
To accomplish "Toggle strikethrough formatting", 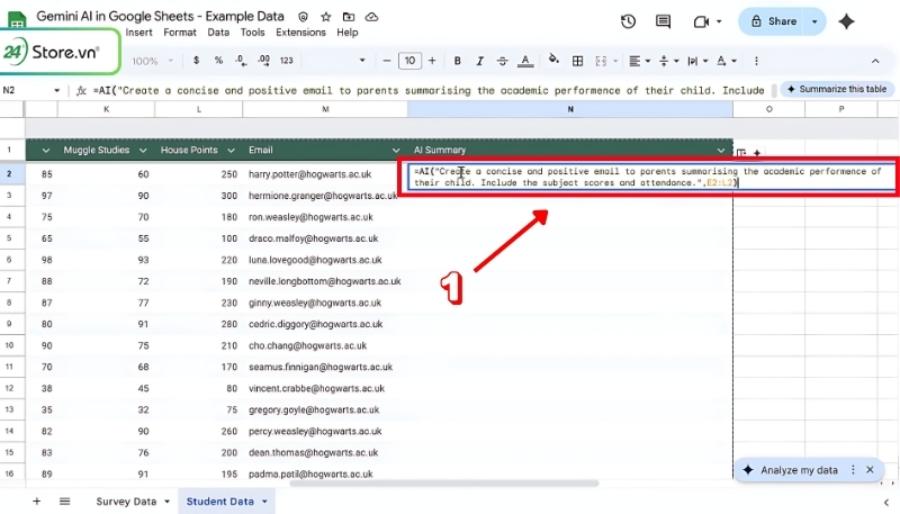I will [502, 61].
